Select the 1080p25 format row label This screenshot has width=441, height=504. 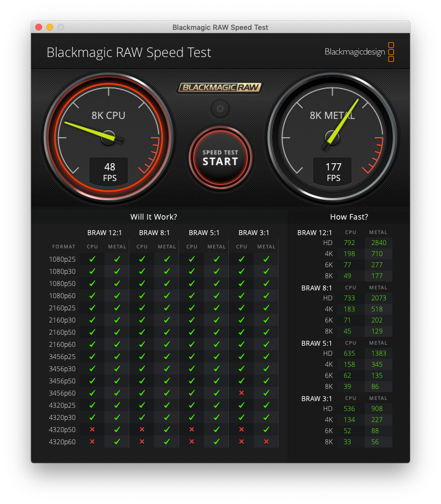pyautogui.click(x=62, y=259)
